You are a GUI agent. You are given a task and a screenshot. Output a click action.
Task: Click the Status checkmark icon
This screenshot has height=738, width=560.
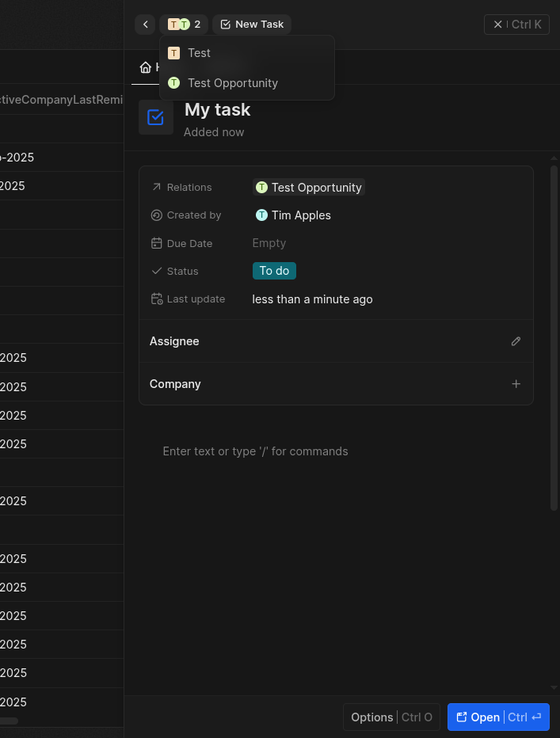[x=156, y=272]
